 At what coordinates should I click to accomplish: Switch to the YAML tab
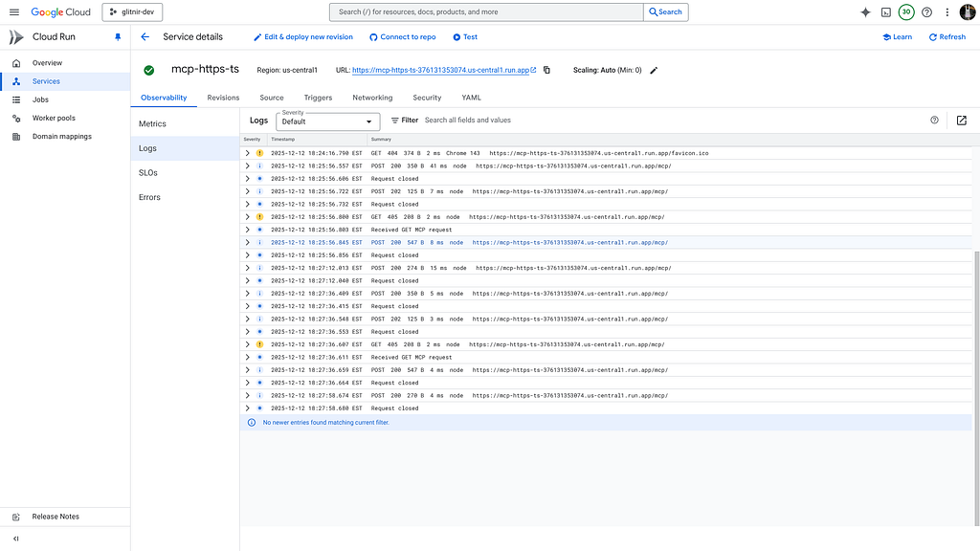pyautogui.click(x=471, y=98)
